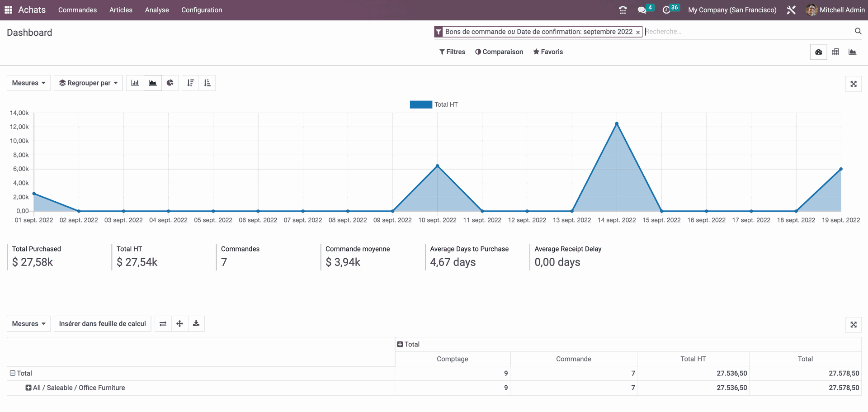This screenshot has width=868, height=412.
Task: Download the pivot table as xlsx
Action: [196, 324]
